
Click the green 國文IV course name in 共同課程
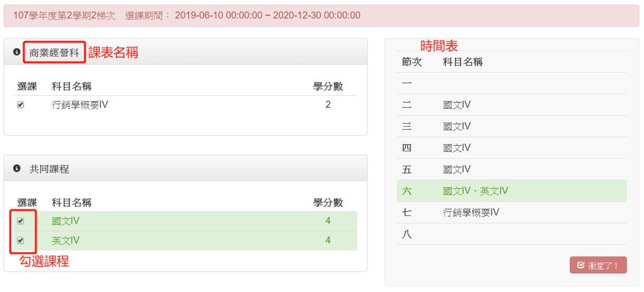pos(65,221)
